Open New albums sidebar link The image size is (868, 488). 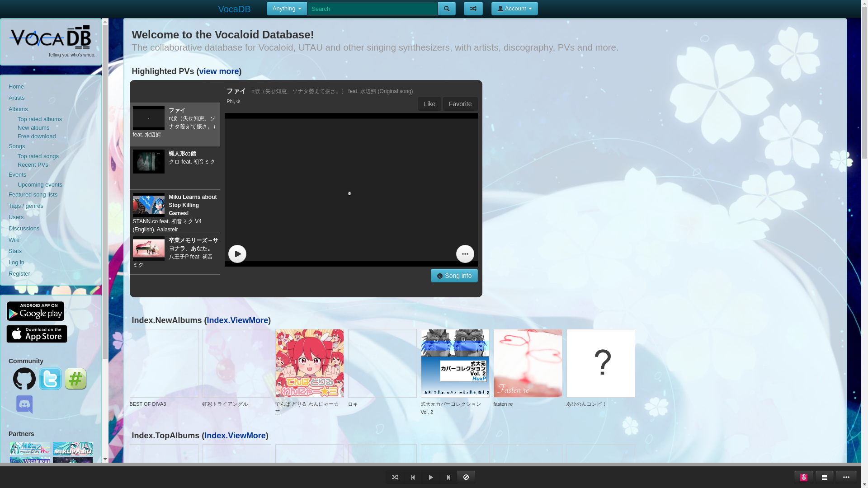[33, 128]
